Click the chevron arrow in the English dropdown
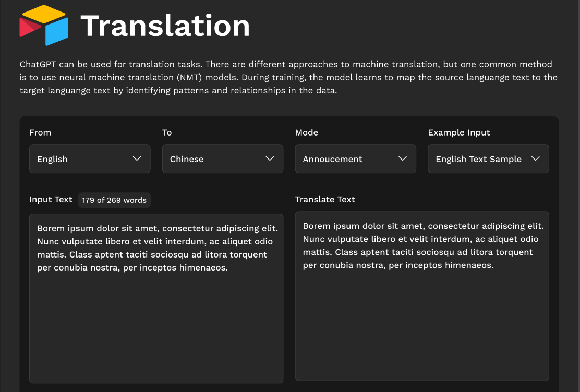 [x=137, y=158]
